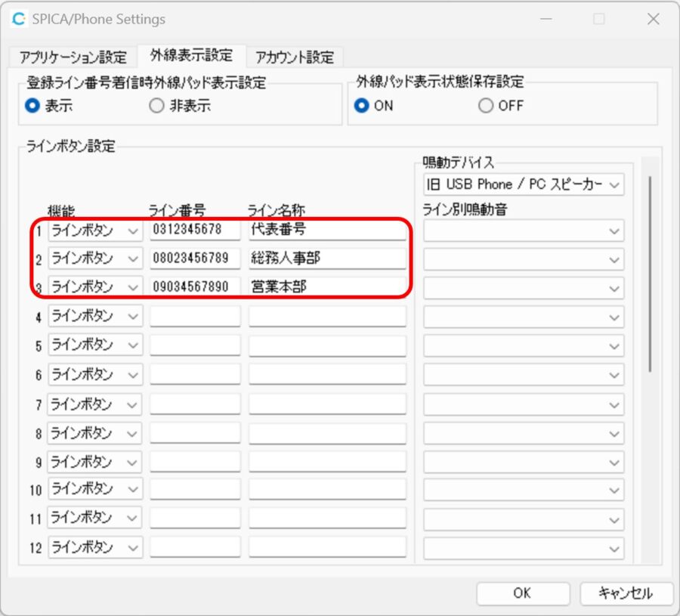
Task: Edit the 0312345678 line number field
Action: [194, 230]
